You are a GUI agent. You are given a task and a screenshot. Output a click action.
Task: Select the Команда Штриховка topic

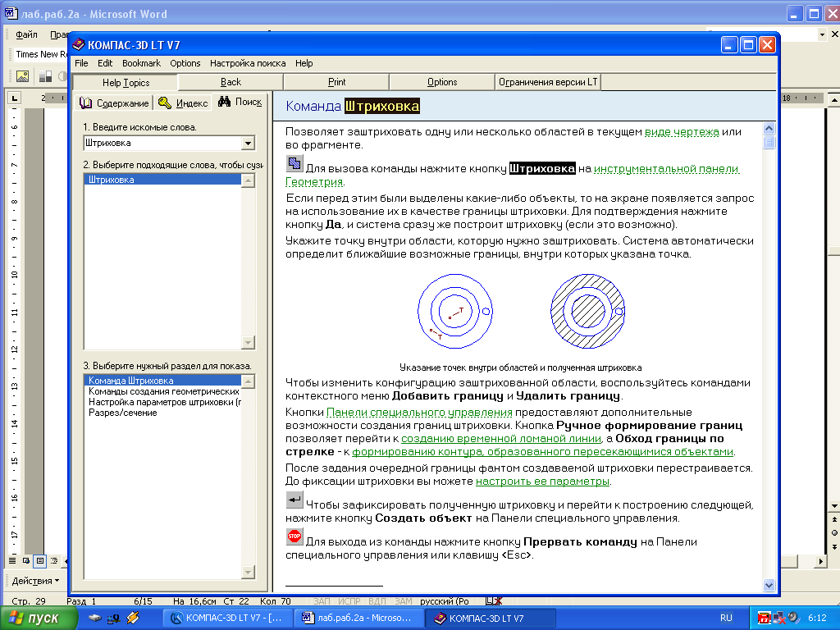162,381
